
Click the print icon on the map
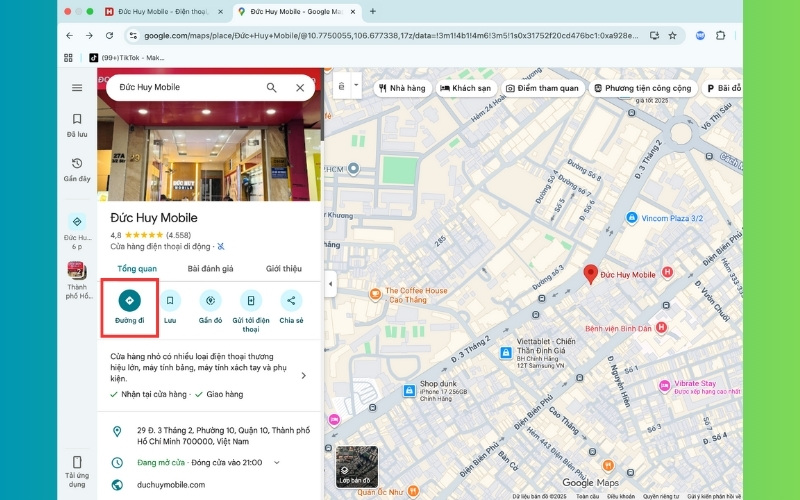341,86
